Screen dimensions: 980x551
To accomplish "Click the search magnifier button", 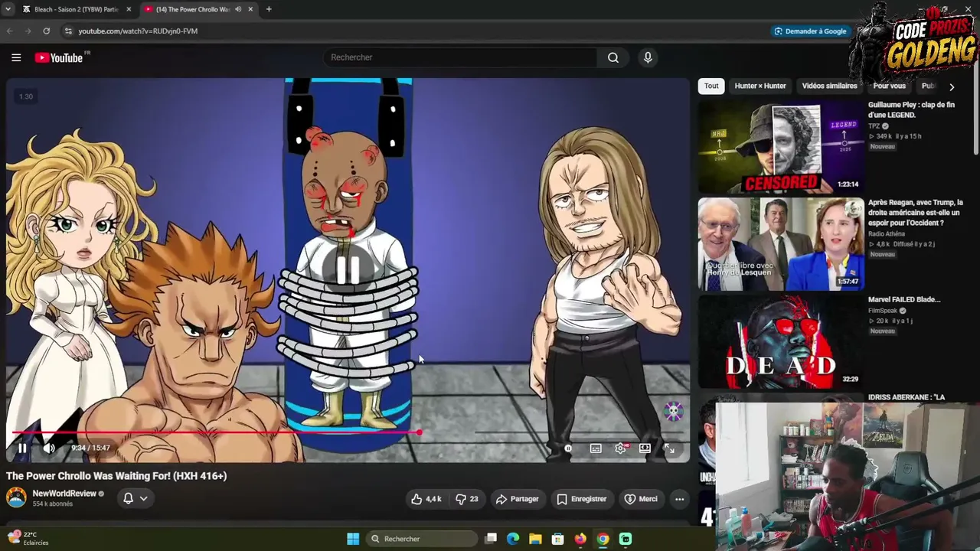I will 613,57.
